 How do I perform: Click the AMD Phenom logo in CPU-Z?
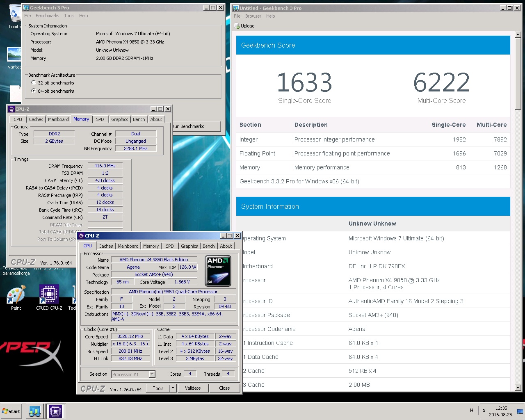pyautogui.click(x=218, y=271)
